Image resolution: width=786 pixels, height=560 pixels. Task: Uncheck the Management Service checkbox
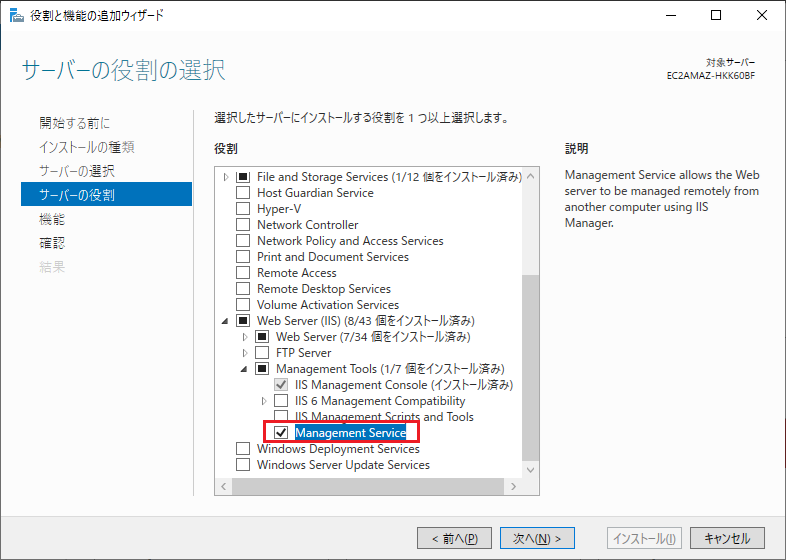281,432
